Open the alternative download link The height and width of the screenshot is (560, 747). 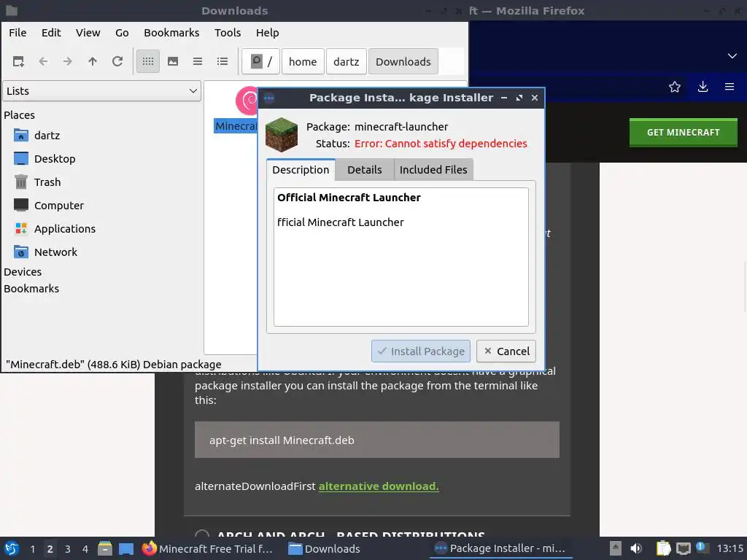(x=379, y=486)
